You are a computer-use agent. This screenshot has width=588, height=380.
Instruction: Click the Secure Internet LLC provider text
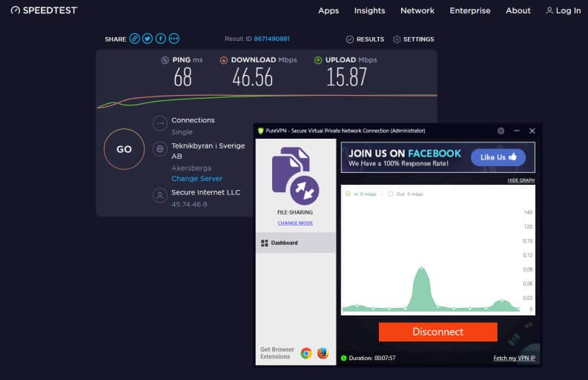point(206,192)
